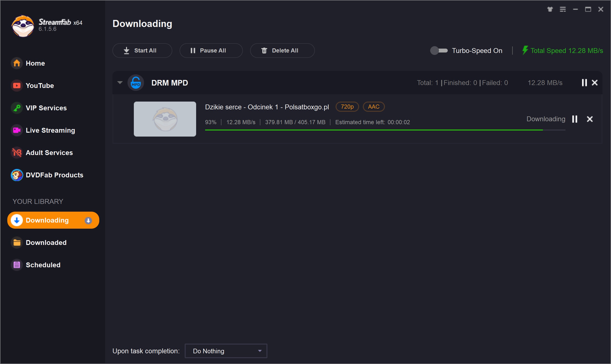Open the Scheduled library

pyautogui.click(x=43, y=265)
